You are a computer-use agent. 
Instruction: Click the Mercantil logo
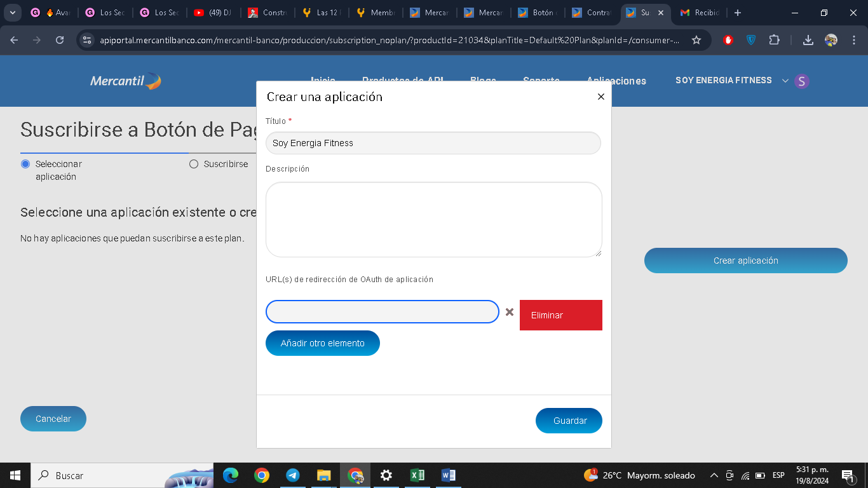pos(126,81)
